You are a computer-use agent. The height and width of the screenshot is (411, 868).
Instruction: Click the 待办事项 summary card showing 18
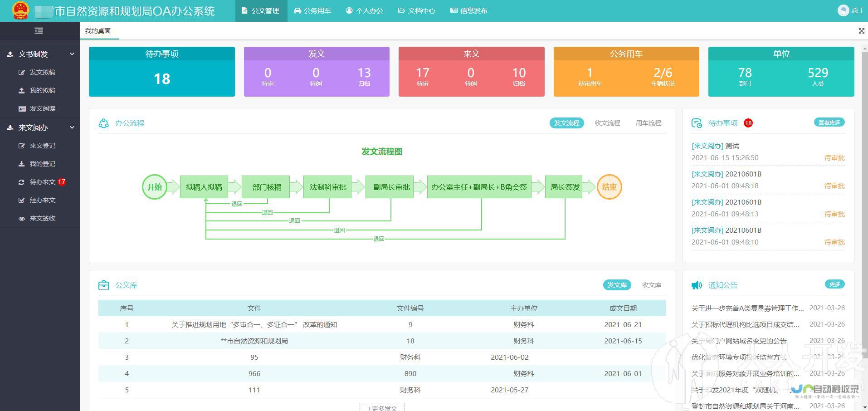tap(162, 72)
